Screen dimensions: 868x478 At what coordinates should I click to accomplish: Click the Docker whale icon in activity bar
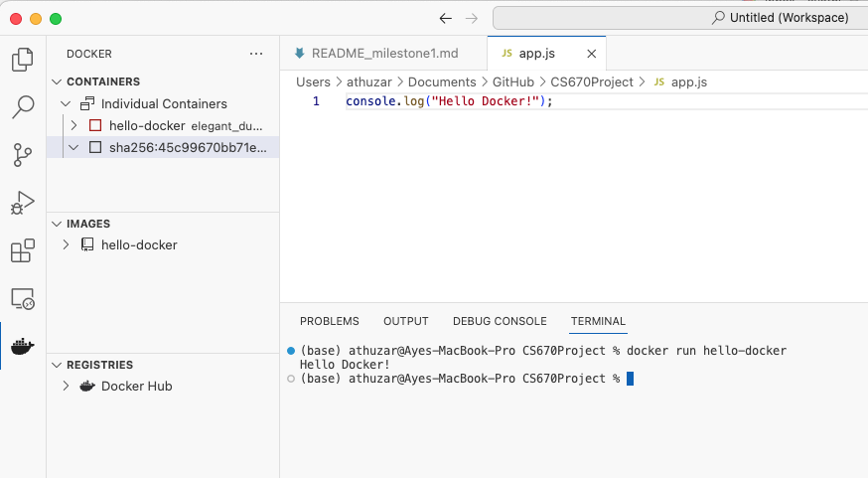pyautogui.click(x=22, y=346)
